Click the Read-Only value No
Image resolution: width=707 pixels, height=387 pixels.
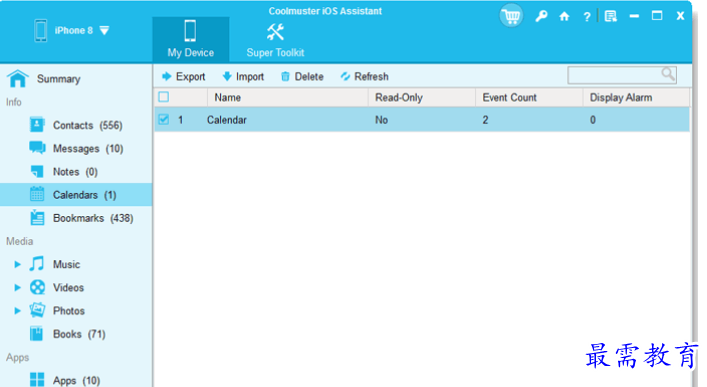point(381,120)
